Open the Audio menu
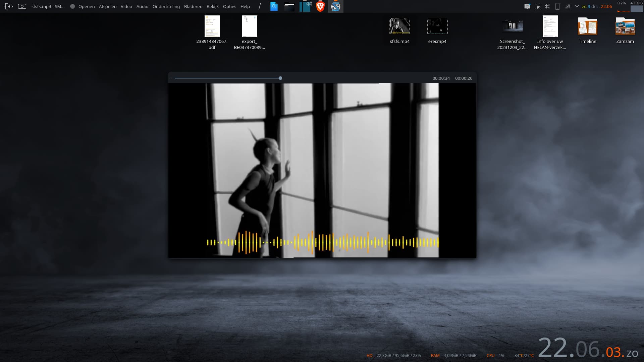Screen dimensions: 644x362 142,6
